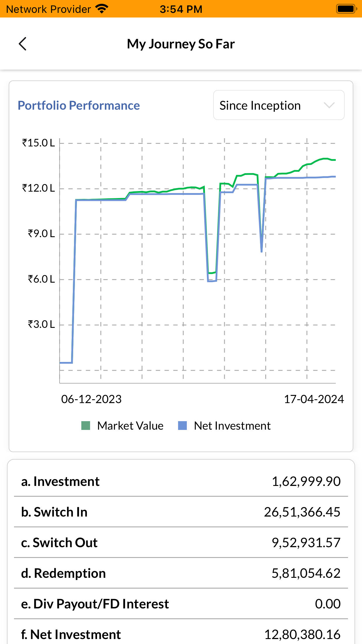This screenshot has width=362, height=644.
Task: Tap the chart start date 06-12-2023
Action: (x=91, y=399)
